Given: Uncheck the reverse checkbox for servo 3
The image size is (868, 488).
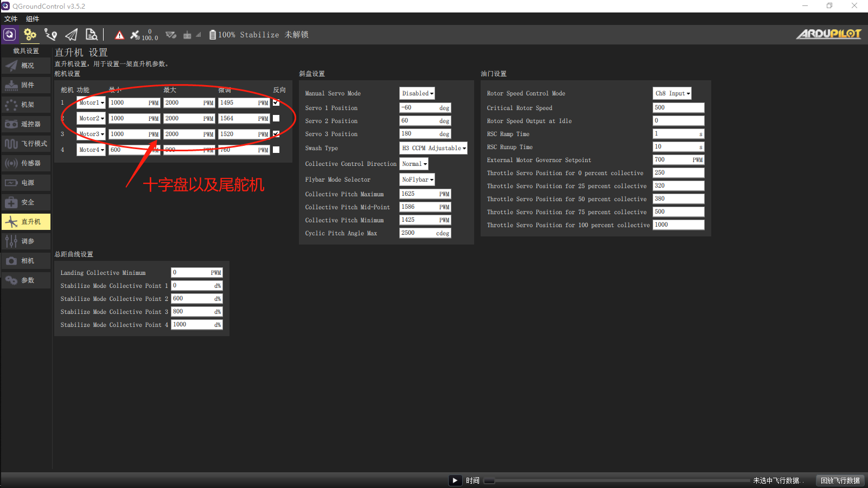Looking at the screenshot, I should (x=276, y=134).
